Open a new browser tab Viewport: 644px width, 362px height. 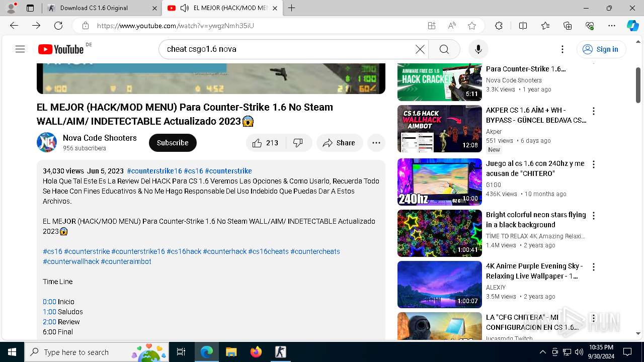[291, 8]
